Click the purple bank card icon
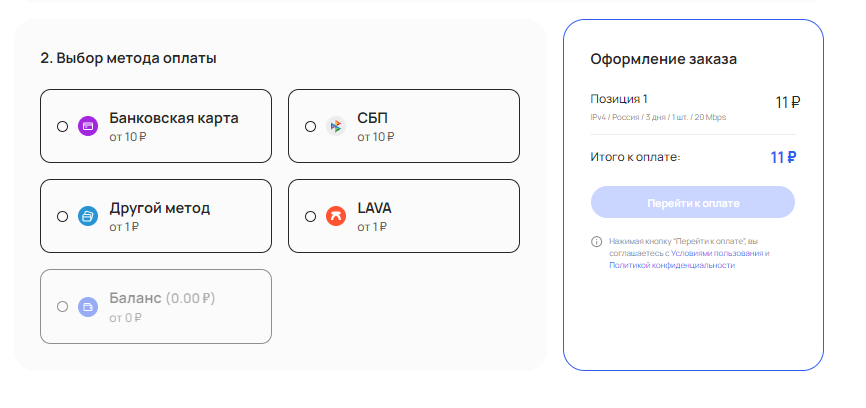 (x=87, y=126)
